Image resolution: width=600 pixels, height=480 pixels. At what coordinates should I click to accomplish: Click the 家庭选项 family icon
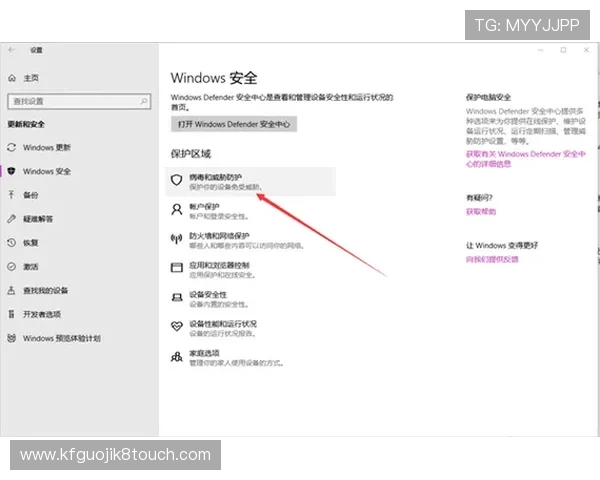[x=176, y=356]
